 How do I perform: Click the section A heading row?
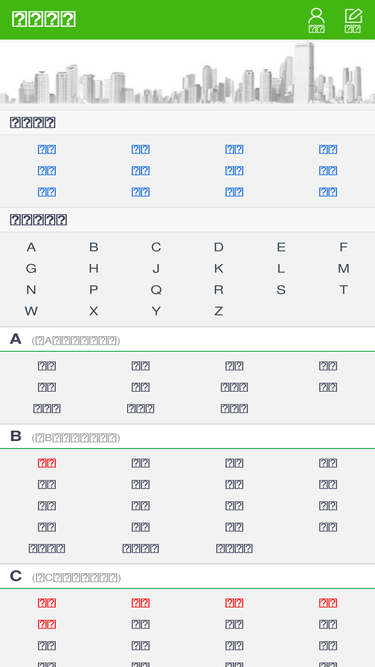[188, 339]
